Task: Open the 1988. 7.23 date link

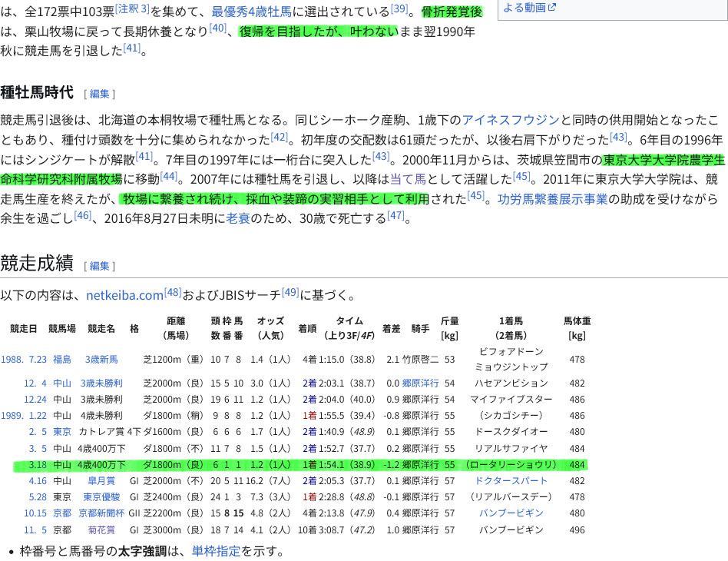Action: (x=24, y=359)
